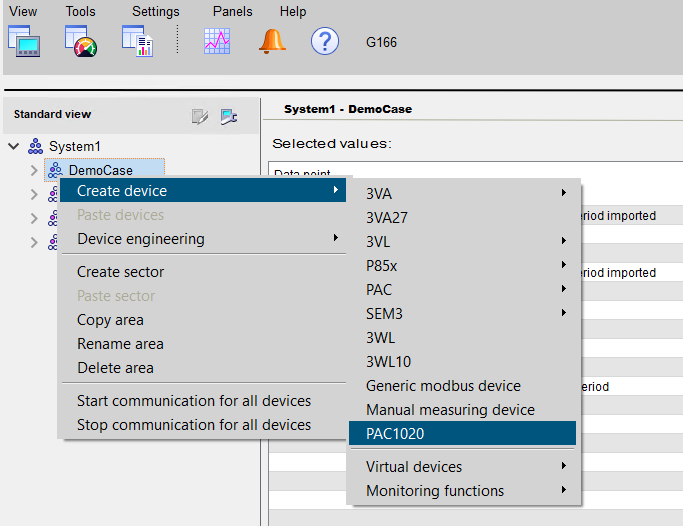Click the edit view pencil icon
Screen dimensions: 683x526
(200, 116)
